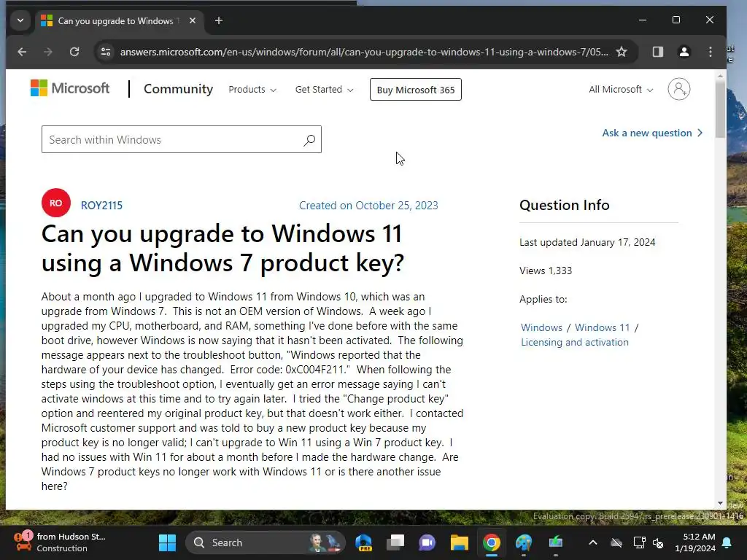Click 'Views 1,333' text
This screenshot has width=747, height=560.
[546, 271]
